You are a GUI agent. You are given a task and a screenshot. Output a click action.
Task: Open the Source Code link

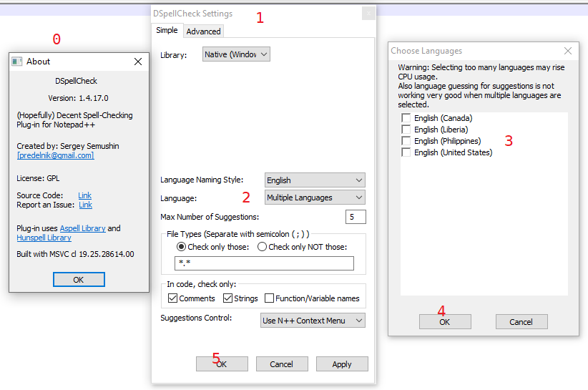(84, 195)
